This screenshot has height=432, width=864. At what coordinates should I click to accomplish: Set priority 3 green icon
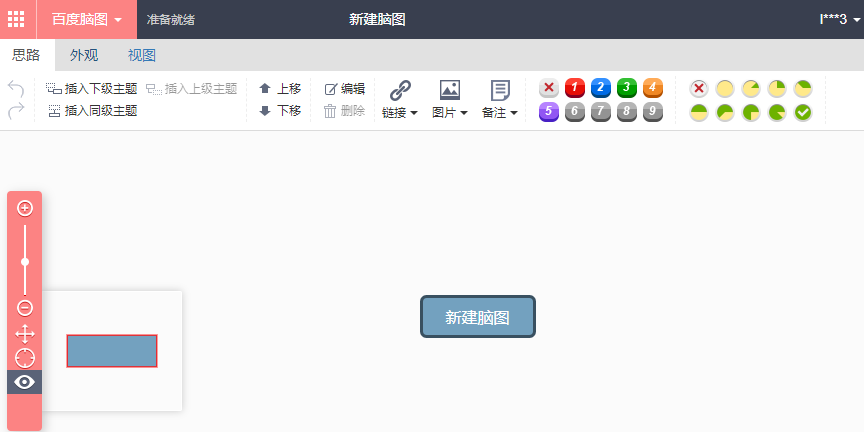(627, 88)
